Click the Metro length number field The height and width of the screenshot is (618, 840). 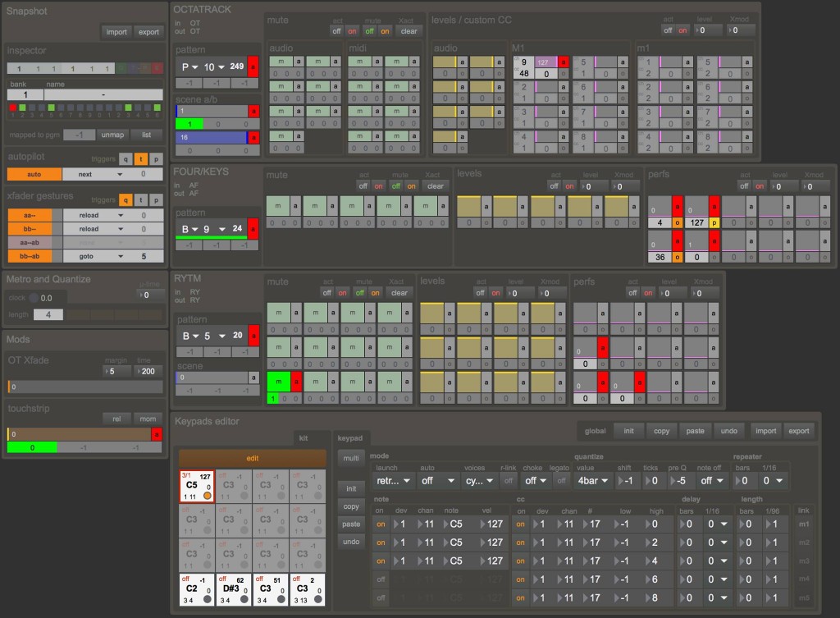48,314
